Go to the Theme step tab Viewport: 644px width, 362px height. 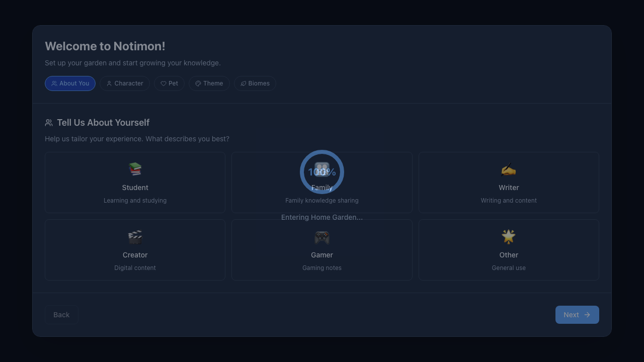pyautogui.click(x=209, y=83)
